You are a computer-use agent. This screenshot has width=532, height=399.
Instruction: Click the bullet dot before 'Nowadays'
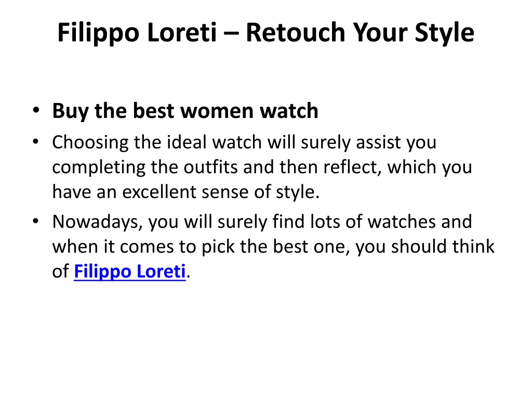36,221
